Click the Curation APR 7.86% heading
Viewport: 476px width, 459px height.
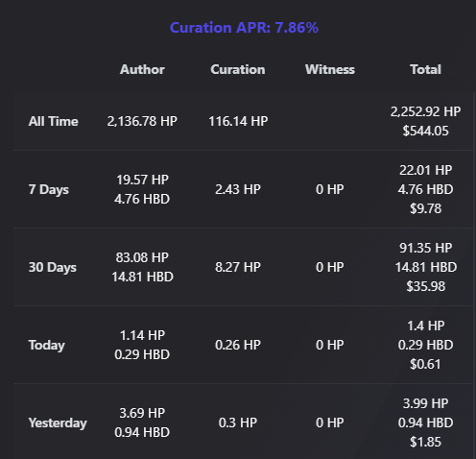click(244, 28)
